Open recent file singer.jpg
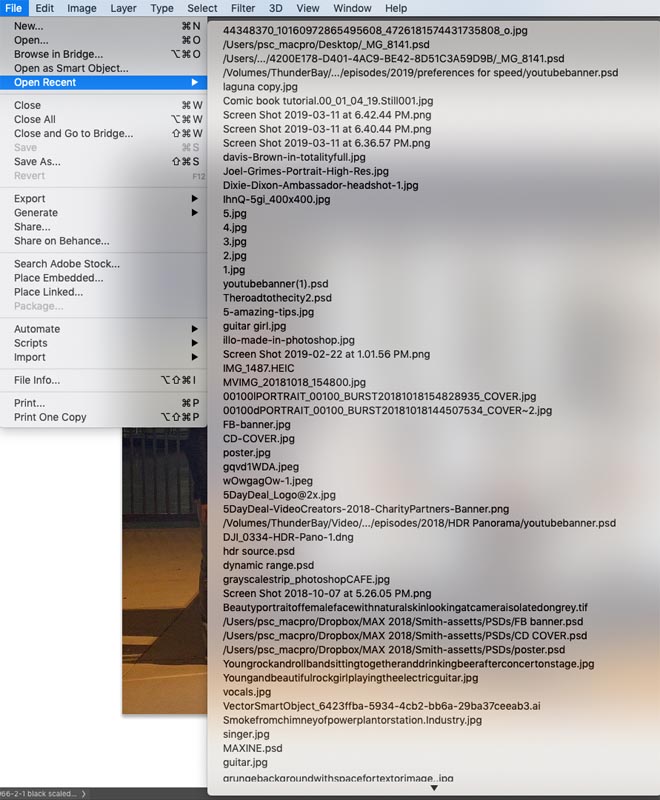 click(246, 735)
